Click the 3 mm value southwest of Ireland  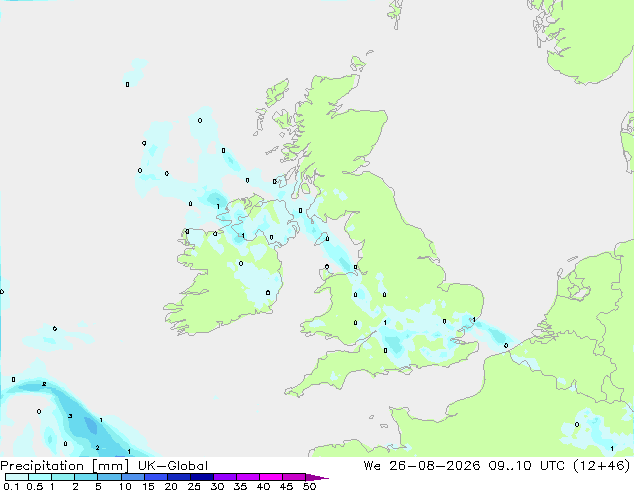[x=70, y=416]
